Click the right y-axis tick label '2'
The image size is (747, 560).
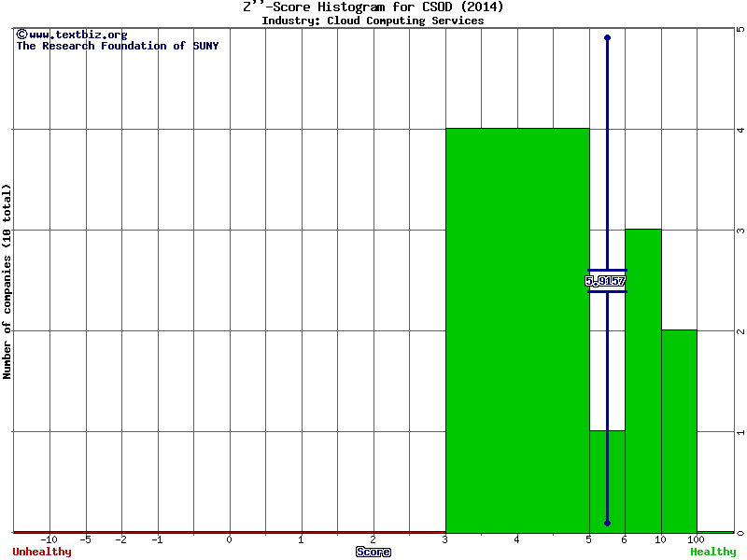(x=740, y=331)
